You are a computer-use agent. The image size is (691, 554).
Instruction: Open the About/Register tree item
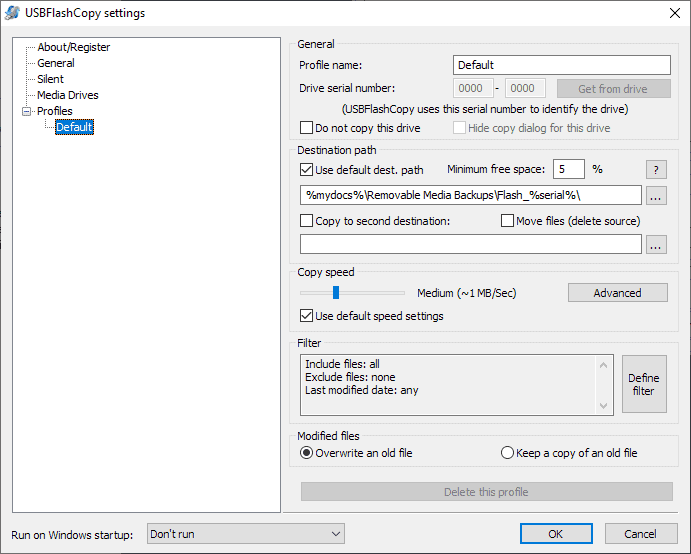click(74, 47)
